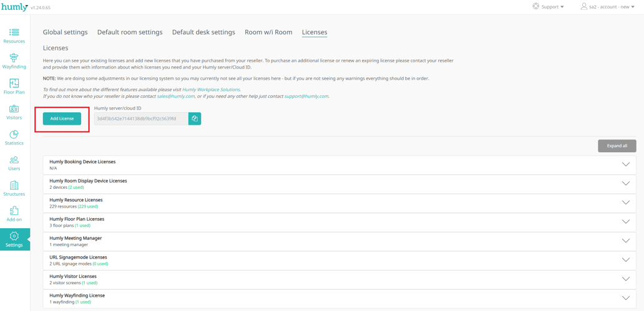This screenshot has height=311, width=644.
Task: Click the support@humly.com email link
Action: [306, 97]
